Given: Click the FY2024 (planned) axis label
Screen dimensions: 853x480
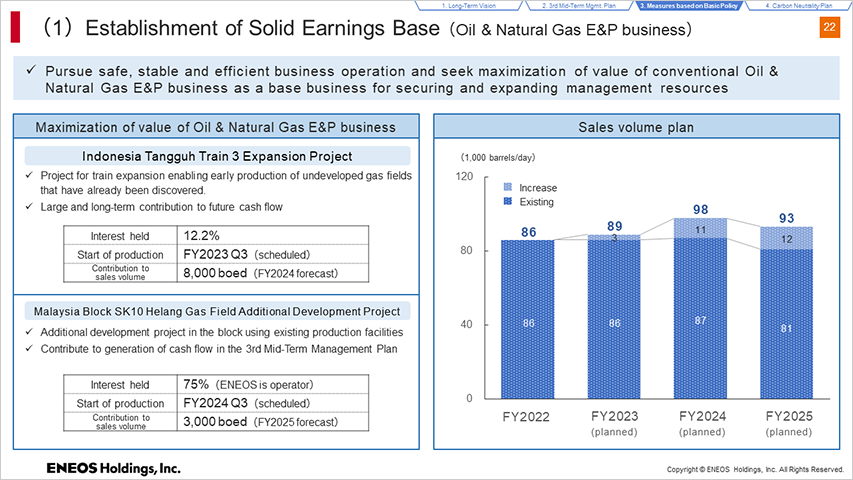Looking at the screenshot, I should 702,424.
